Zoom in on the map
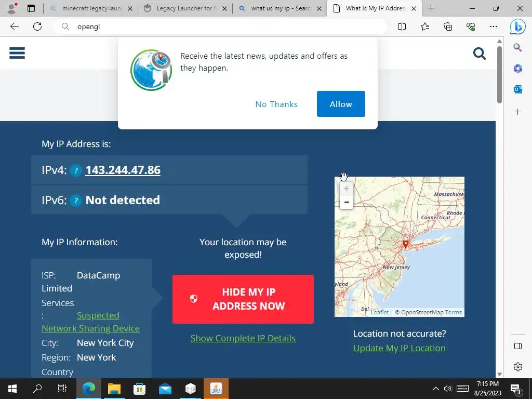The image size is (532, 399). tap(347, 189)
